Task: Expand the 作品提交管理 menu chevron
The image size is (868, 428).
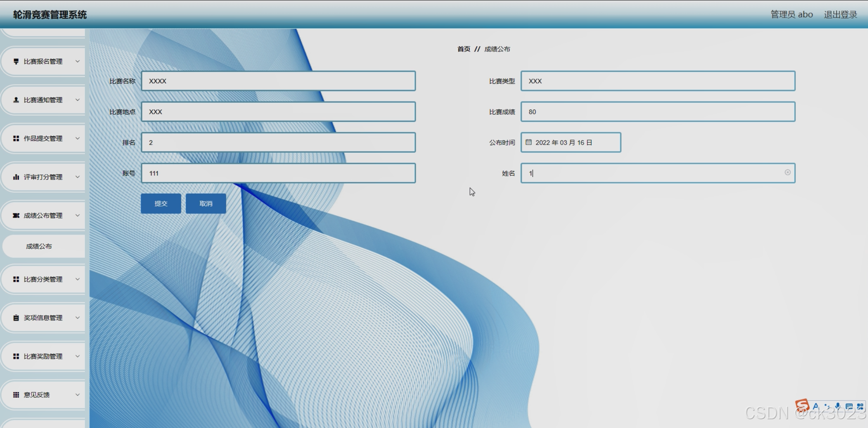Action: (78, 138)
